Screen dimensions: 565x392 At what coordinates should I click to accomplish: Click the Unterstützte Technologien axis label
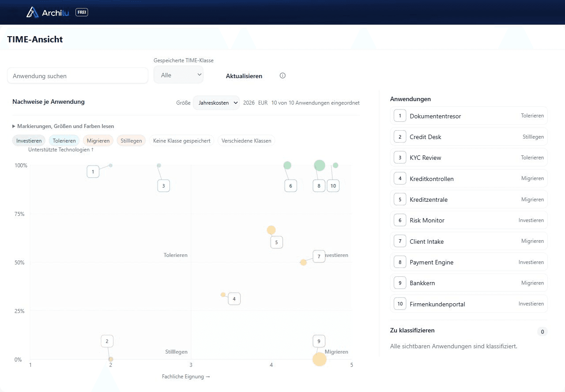click(61, 150)
